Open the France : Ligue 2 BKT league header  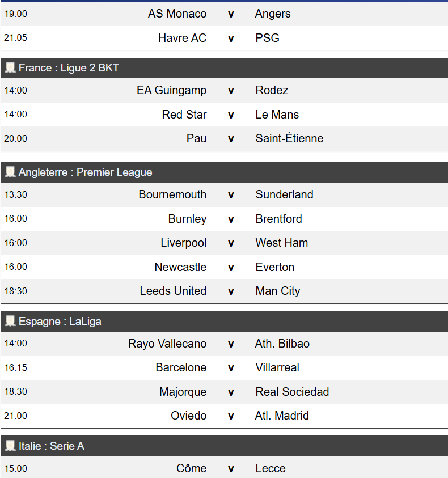tap(69, 68)
